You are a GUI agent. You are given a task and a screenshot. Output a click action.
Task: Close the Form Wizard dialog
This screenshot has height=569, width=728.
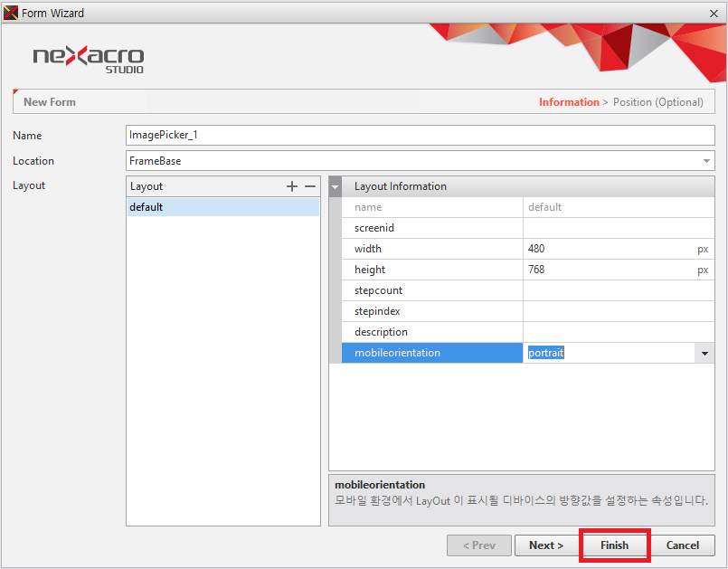tap(714, 12)
